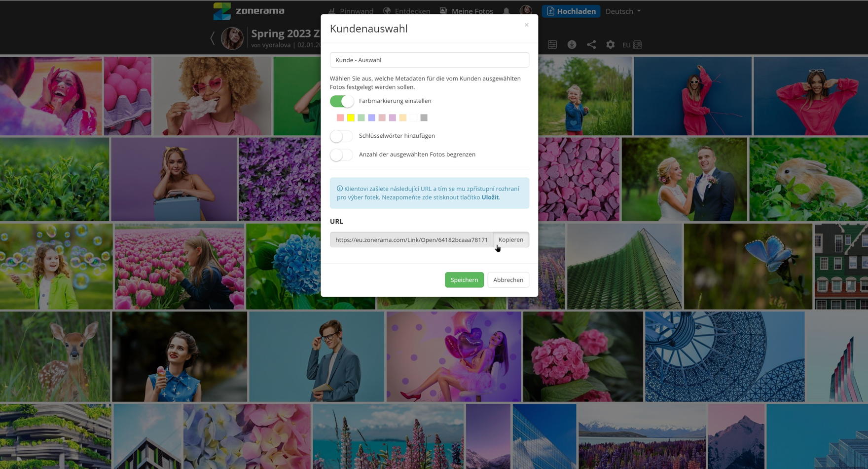Go to the Entdecken menu item
Screen dimensions: 868x469
tap(407, 11)
